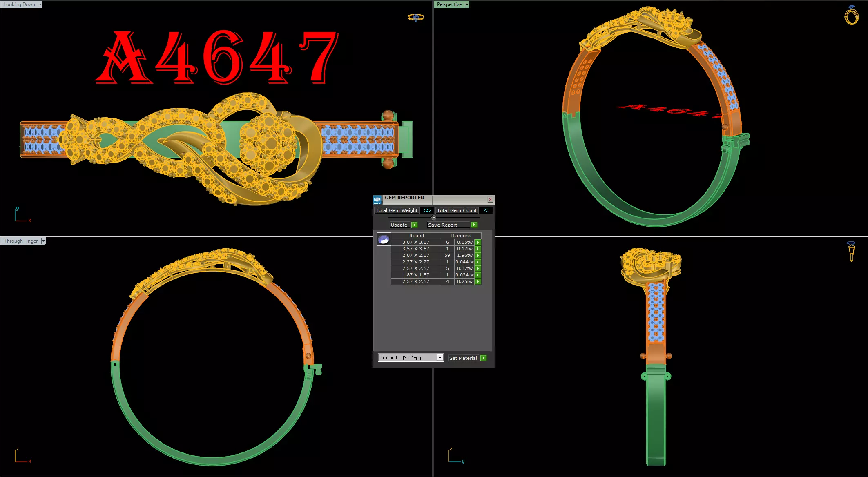Image resolution: width=868 pixels, height=477 pixels.
Task: Click green arrow for the 0.044tw row
Action: [x=478, y=262]
